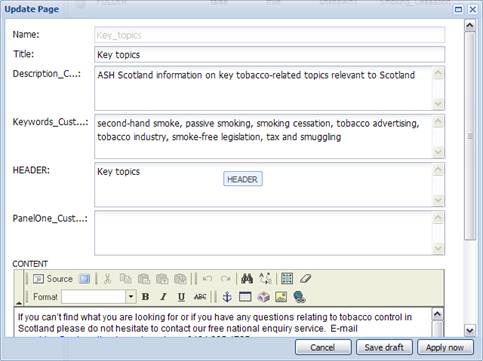
Task: Click the "Description_C...:" label
Action: click(46, 74)
